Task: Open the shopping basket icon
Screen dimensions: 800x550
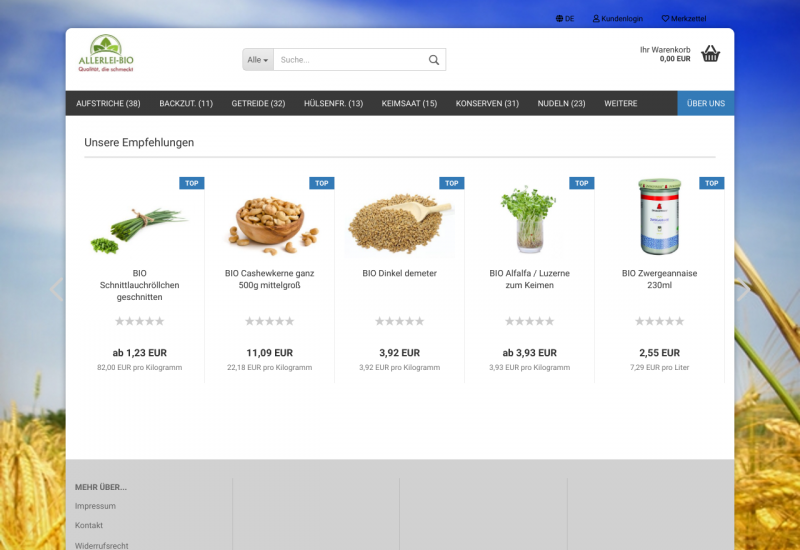Action: pyautogui.click(x=710, y=54)
